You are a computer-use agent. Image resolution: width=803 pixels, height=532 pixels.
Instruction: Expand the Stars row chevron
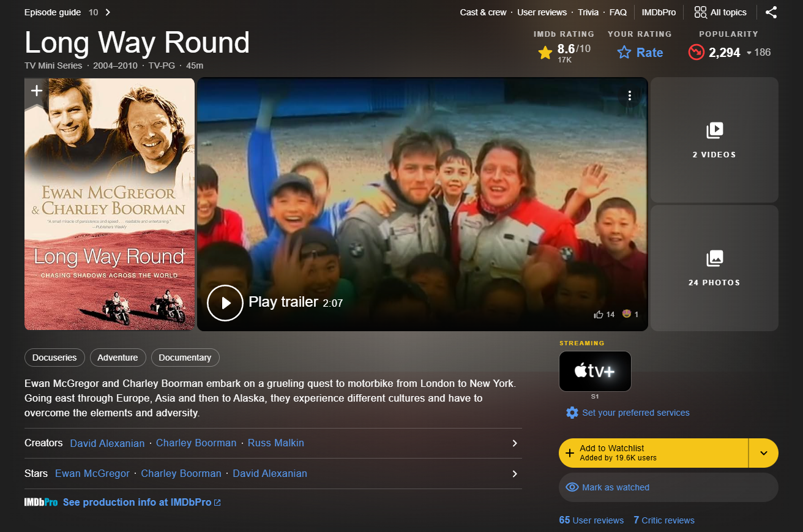coord(515,474)
